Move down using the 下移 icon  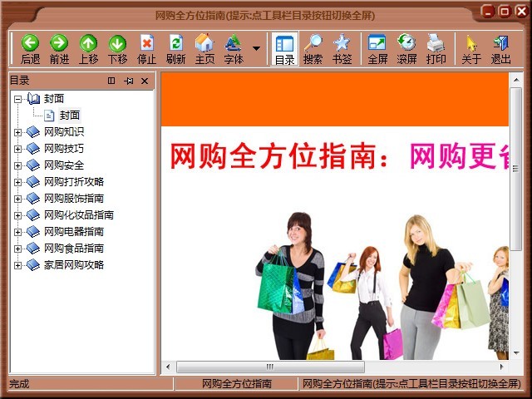(117, 49)
